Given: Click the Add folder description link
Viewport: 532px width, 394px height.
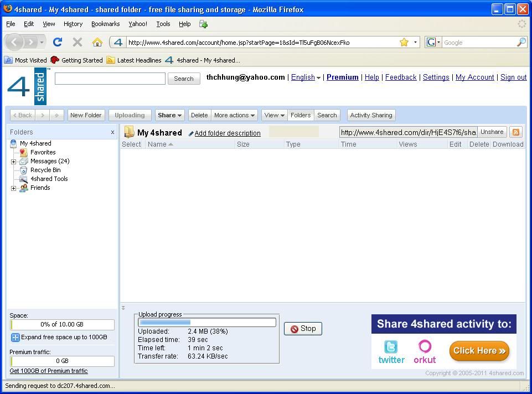Looking at the screenshot, I should click(228, 133).
